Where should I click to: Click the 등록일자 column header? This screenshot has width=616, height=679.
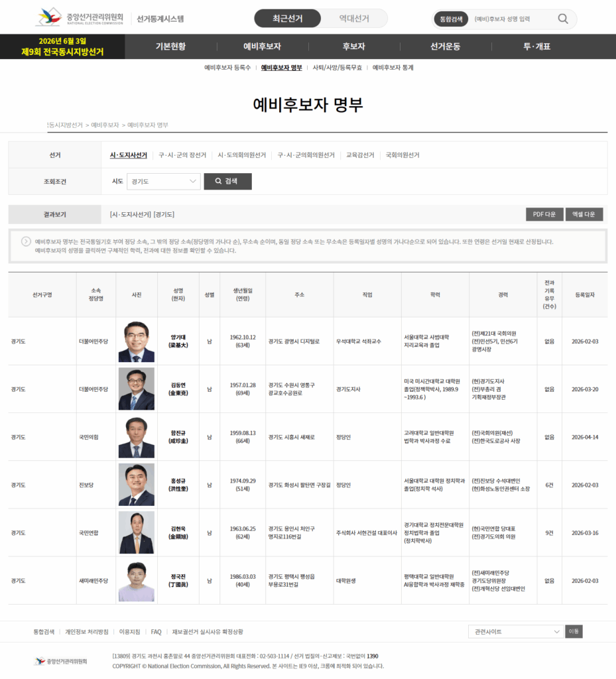tap(585, 294)
